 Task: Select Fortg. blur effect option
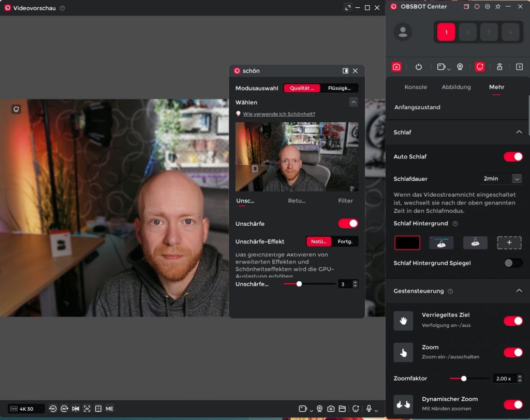click(x=345, y=241)
